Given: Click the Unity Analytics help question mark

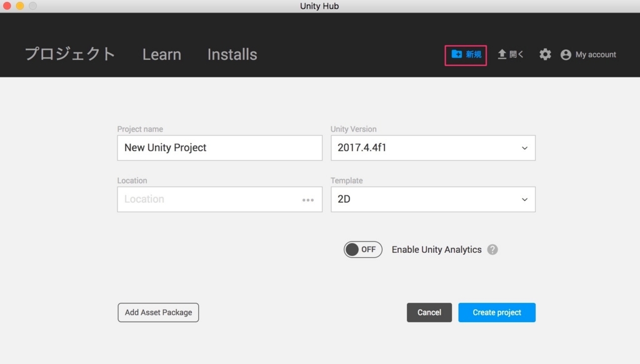Looking at the screenshot, I should coord(492,250).
